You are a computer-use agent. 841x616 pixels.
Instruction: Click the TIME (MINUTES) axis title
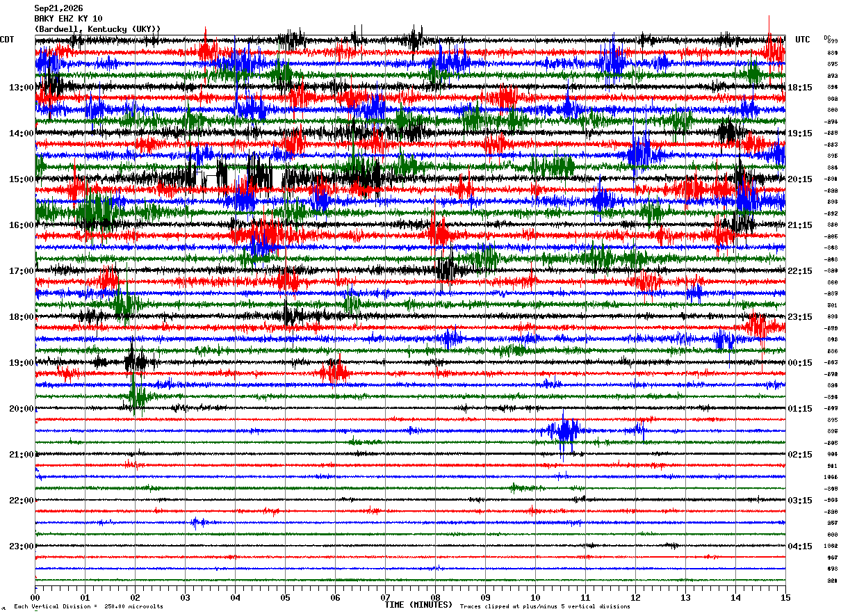[418, 605]
